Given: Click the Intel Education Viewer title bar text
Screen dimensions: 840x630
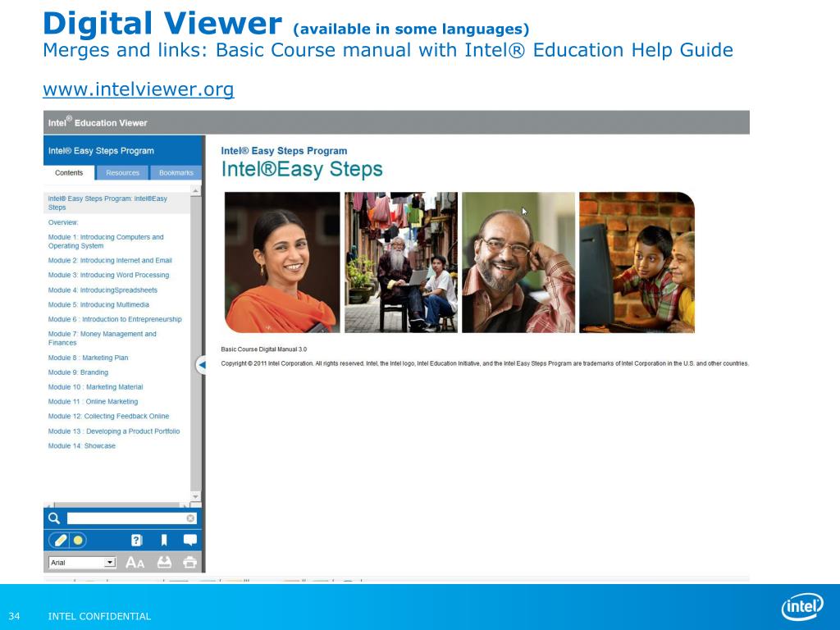Looking at the screenshot, I should [98, 123].
